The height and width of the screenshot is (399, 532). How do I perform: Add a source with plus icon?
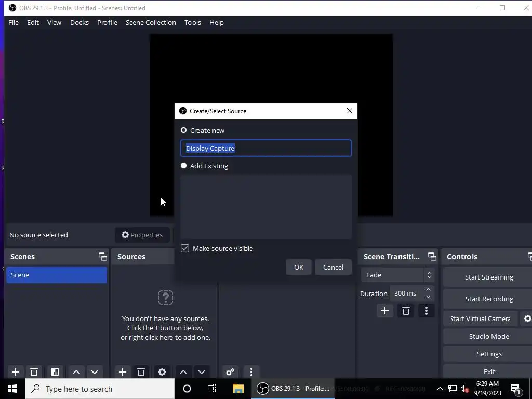click(x=123, y=372)
